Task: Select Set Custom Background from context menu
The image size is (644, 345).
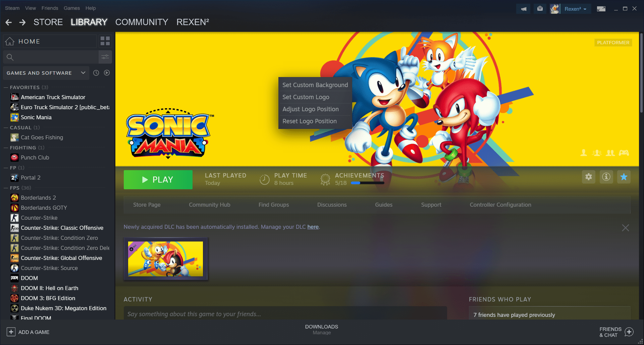Action: click(x=315, y=85)
